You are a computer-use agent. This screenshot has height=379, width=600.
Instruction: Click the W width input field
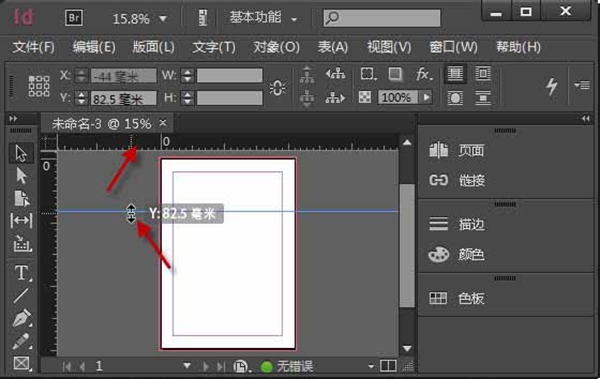pyautogui.click(x=230, y=75)
